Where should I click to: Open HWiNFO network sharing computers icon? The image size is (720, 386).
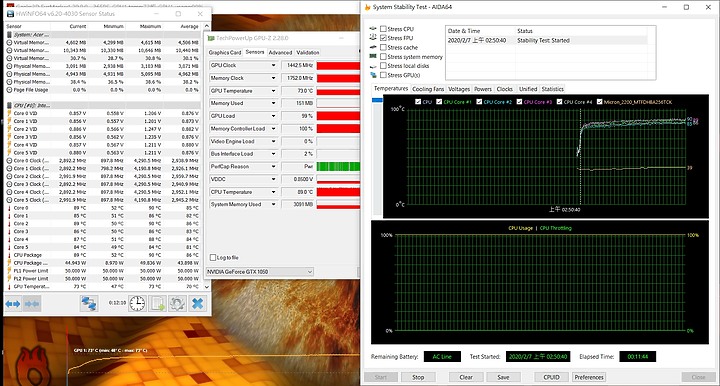(x=89, y=304)
